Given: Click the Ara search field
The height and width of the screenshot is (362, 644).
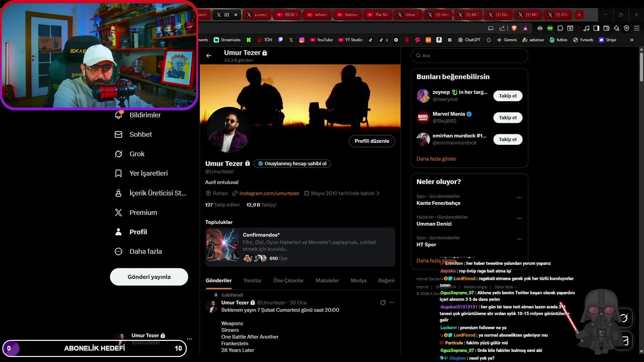Looking at the screenshot, I should [469, 56].
